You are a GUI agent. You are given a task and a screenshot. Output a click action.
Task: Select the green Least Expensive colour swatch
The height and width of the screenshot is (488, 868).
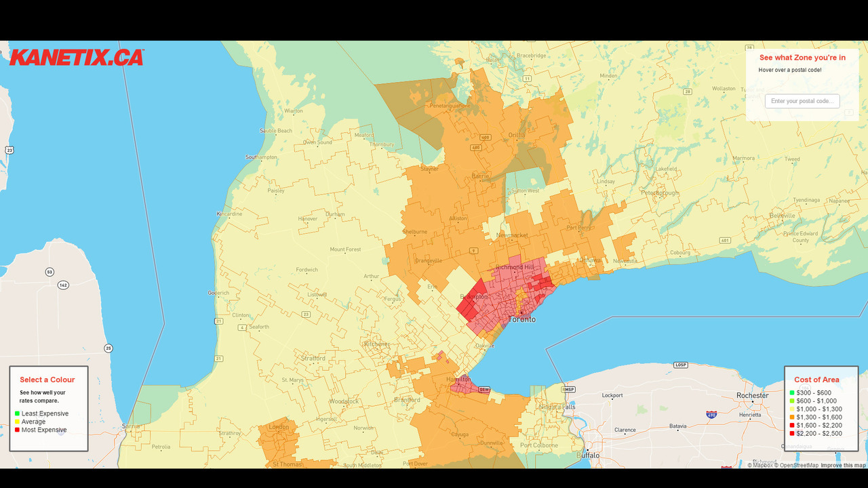(x=17, y=413)
